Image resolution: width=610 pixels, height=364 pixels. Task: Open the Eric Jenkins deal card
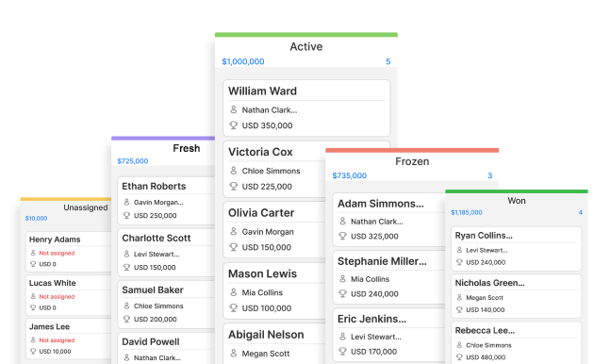point(389,335)
